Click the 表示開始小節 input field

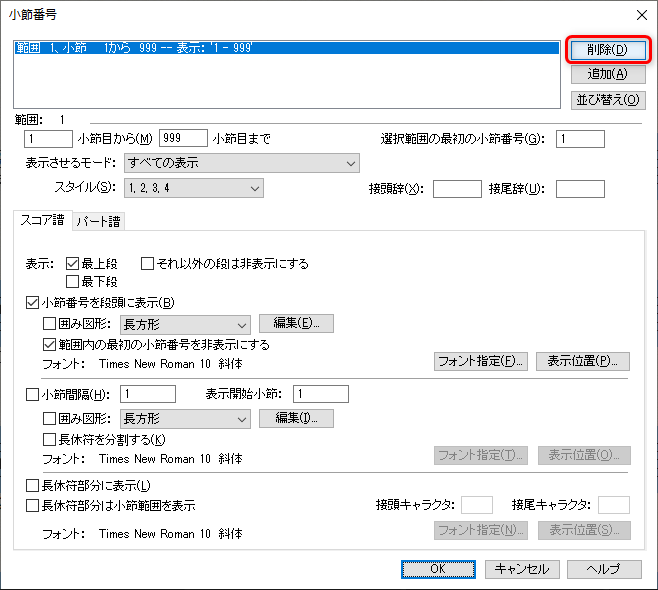[x=321, y=394]
